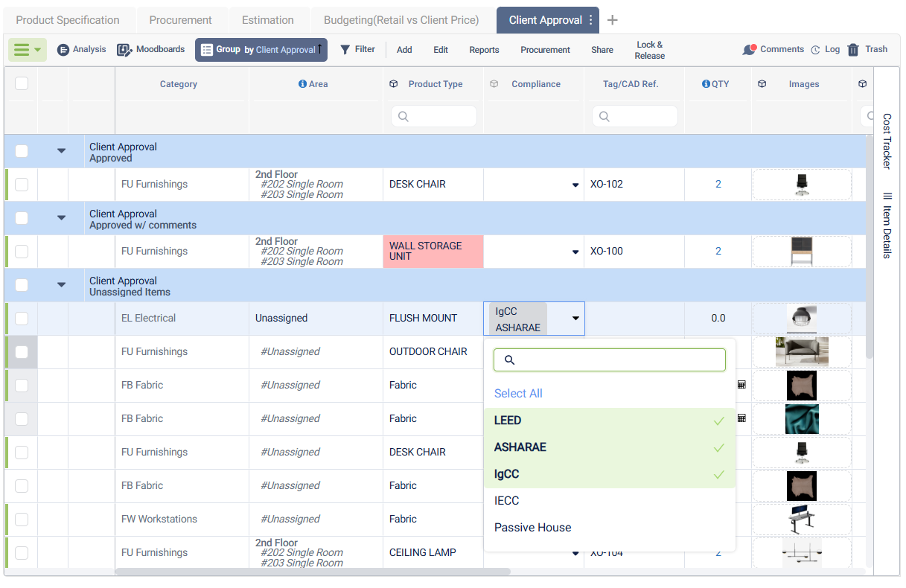Select the Approved group checkbox

point(22,151)
